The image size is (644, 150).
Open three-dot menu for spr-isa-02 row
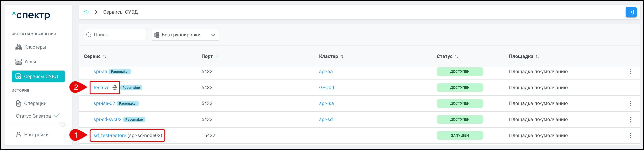(x=631, y=103)
